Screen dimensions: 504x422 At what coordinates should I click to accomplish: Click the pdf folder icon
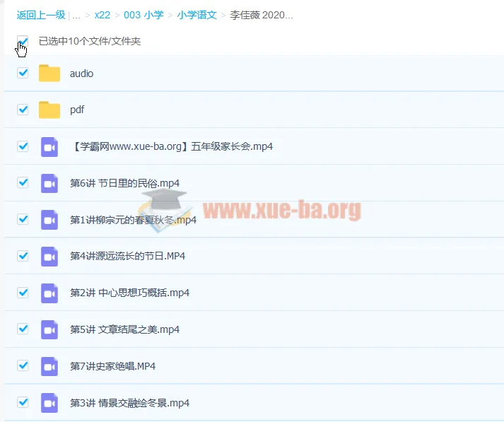pyautogui.click(x=49, y=110)
